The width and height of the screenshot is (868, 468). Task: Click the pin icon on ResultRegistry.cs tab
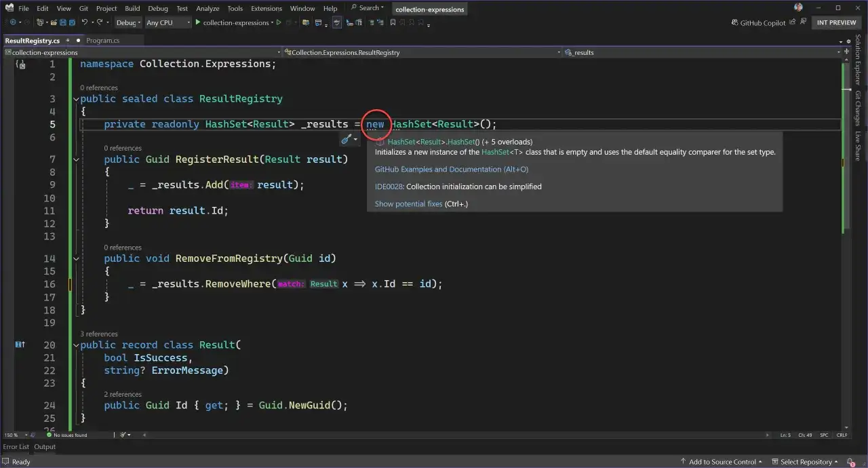(68, 41)
